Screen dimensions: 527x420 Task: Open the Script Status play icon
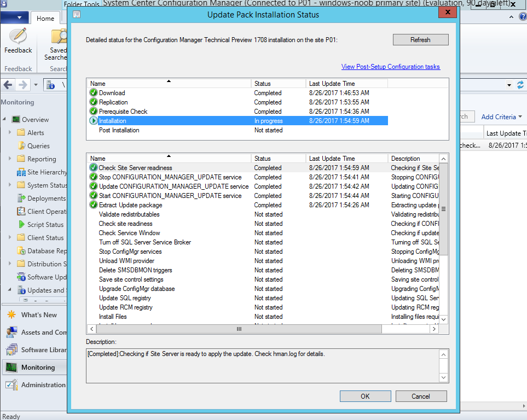tap(21, 224)
